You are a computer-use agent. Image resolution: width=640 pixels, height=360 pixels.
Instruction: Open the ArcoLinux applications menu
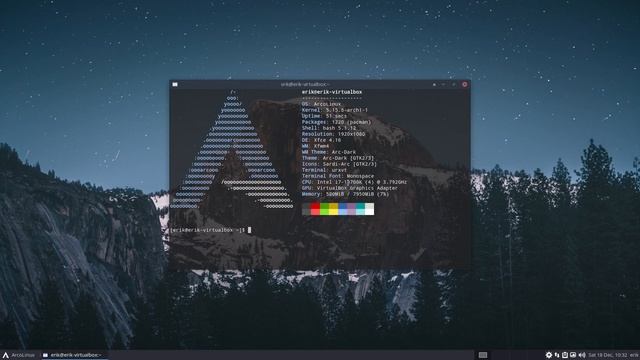click(x=19, y=355)
